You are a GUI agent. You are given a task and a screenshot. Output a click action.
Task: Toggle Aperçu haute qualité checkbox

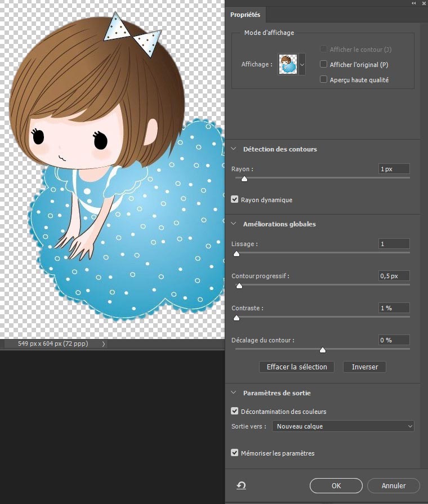(323, 79)
